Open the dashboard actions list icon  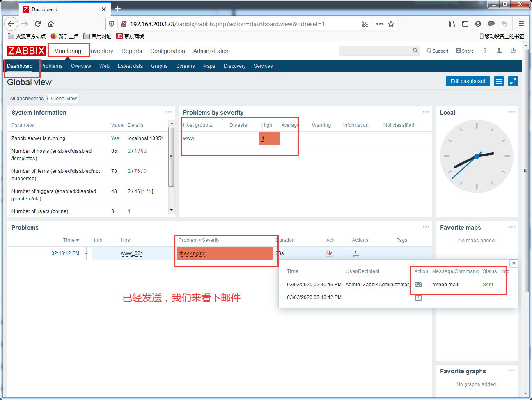[x=499, y=81]
